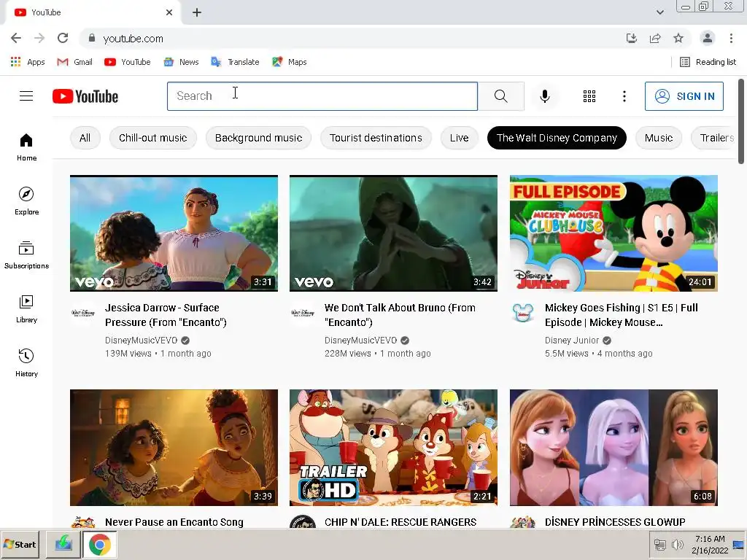Reload the page
Viewport: 747px width, 560px height.
[x=63, y=38]
